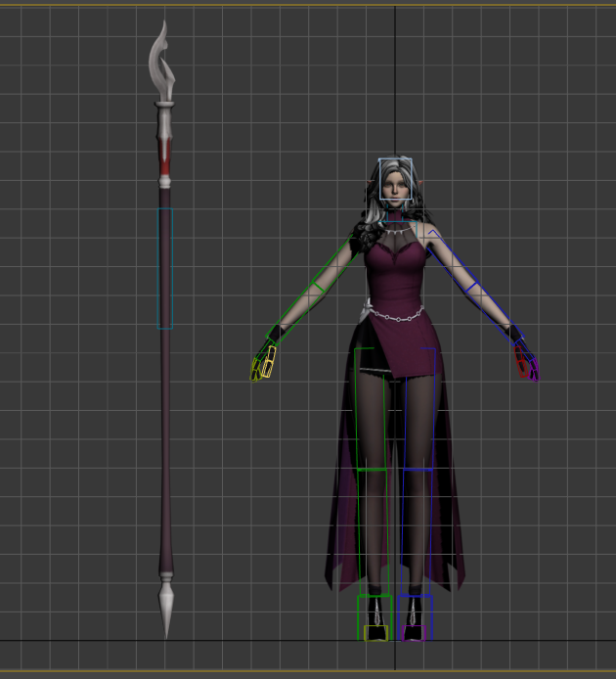This screenshot has width=616, height=679.
Task: Click the green foot bone box
Action: [374, 616]
